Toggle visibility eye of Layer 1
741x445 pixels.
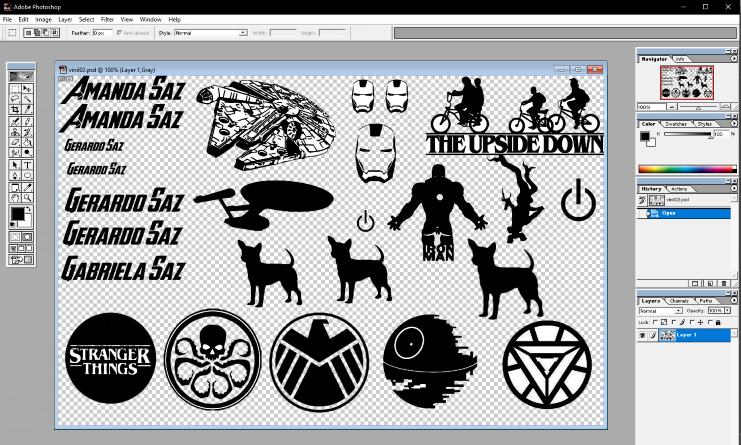(x=642, y=335)
